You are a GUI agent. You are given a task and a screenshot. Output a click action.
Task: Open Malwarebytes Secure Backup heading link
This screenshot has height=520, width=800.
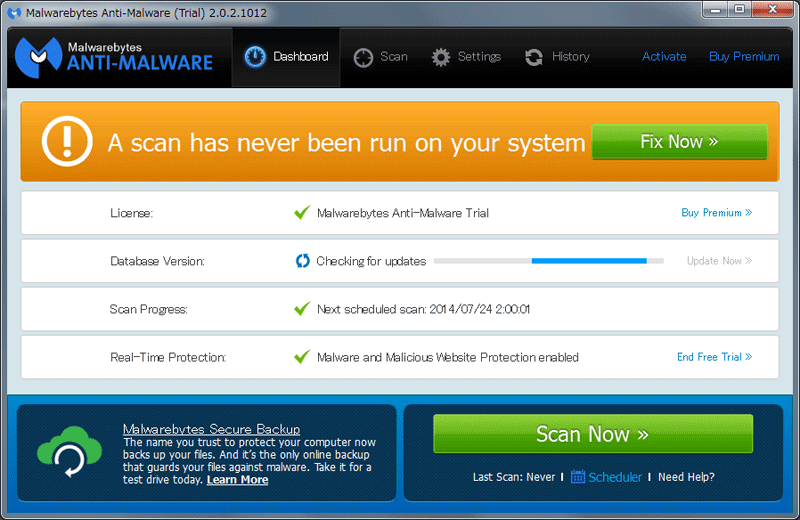(x=211, y=429)
